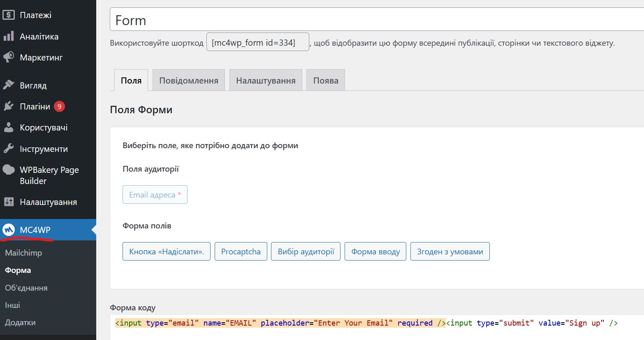Screen dimensions: 644x340
Task: Click the red plugin updates badge 9
Action: [59, 107]
